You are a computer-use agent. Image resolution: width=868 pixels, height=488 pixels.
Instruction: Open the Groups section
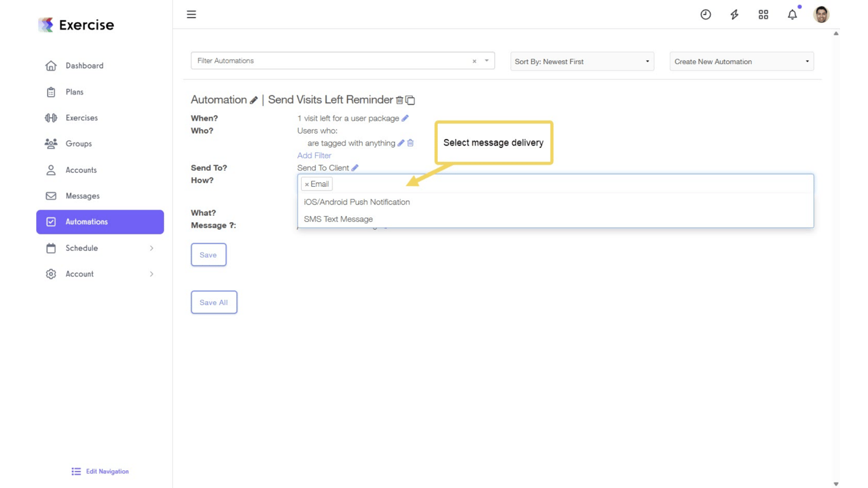tap(79, 144)
